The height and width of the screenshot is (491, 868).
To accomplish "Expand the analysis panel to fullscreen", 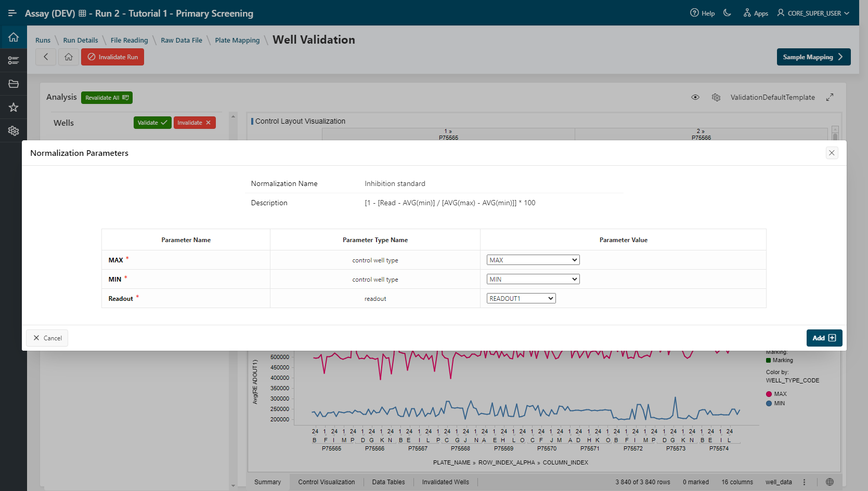I will (x=830, y=97).
